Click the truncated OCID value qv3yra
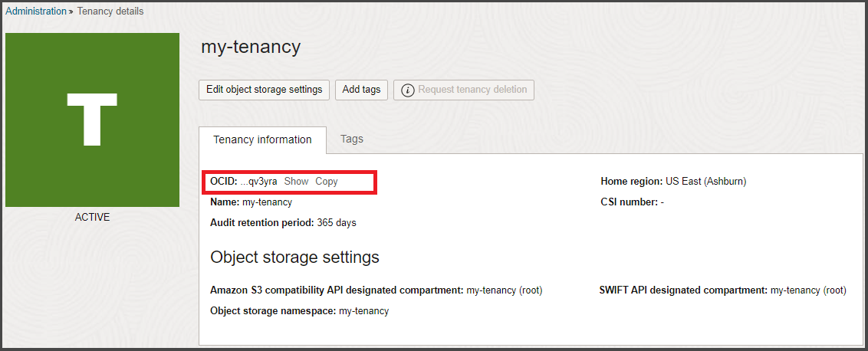The image size is (868, 351). (259, 182)
